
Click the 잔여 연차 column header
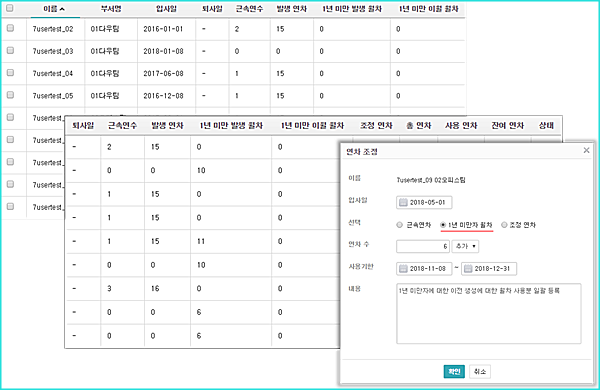pos(508,126)
